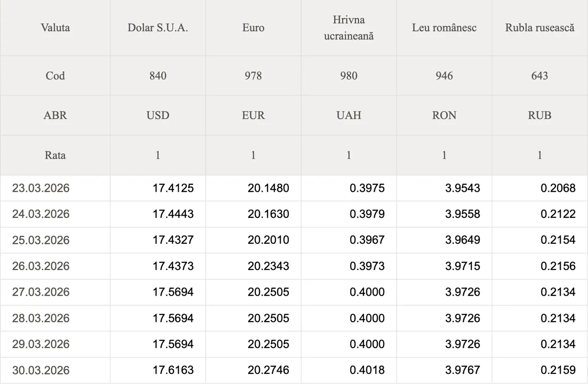Select USD rate value 17.4125

pos(173,188)
